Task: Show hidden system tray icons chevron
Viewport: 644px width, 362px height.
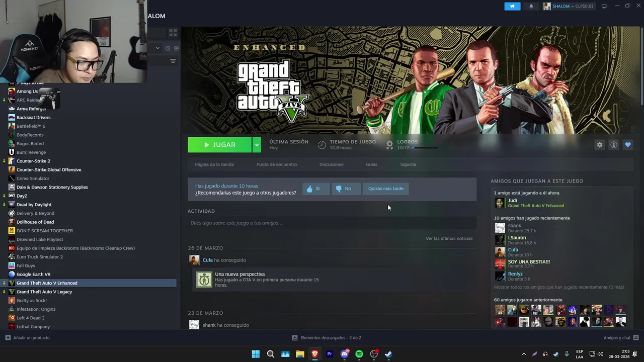Action: point(524,354)
